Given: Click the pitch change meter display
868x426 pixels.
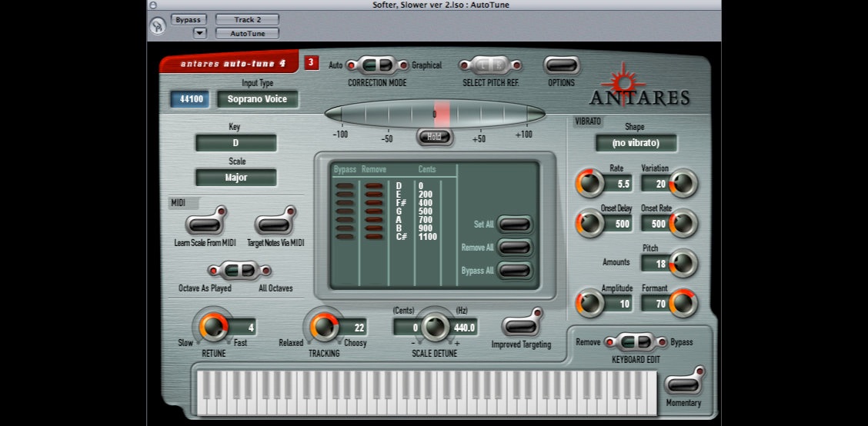Looking at the screenshot, I should click(x=435, y=115).
